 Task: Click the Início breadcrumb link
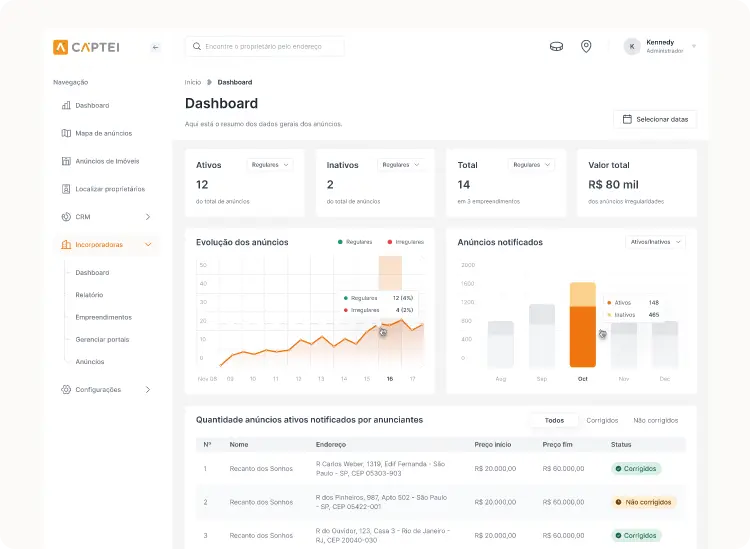click(x=193, y=82)
